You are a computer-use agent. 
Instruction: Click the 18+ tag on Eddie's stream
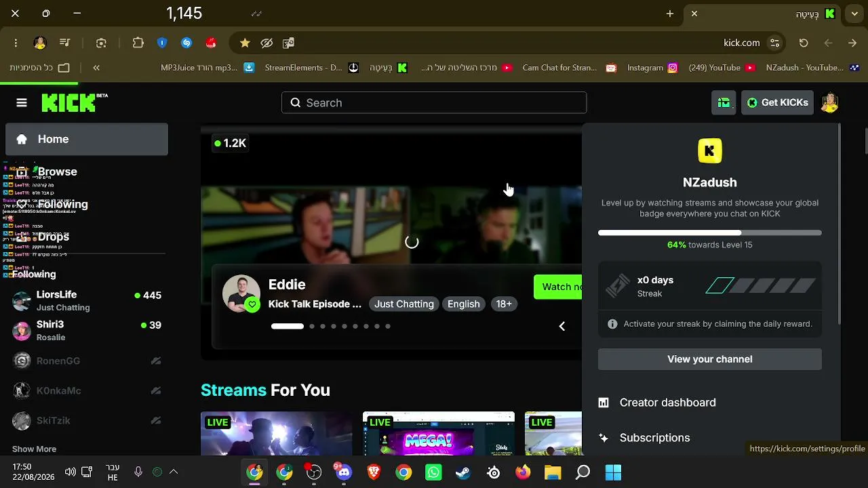pos(504,304)
